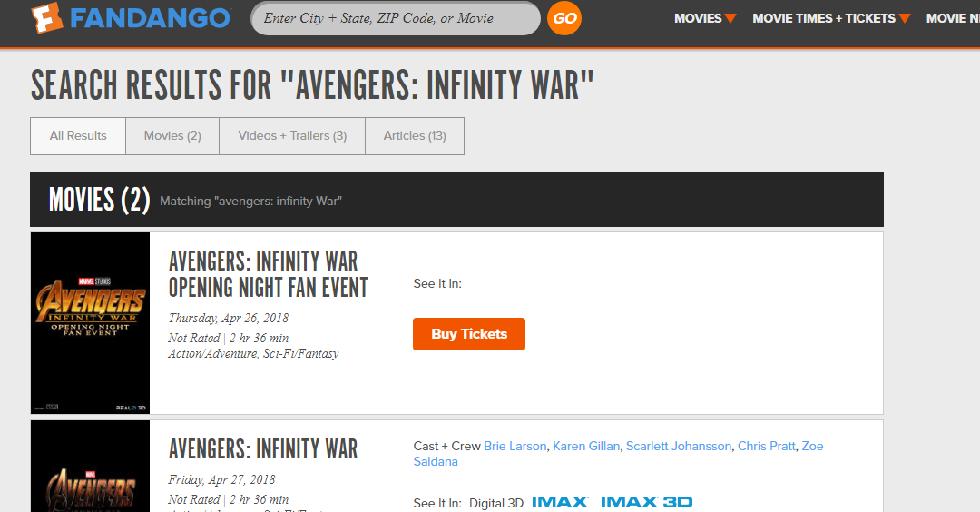This screenshot has width=980, height=512.
Task: Click Buy Tickets for the Fan Event
Action: click(x=469, y=334)
